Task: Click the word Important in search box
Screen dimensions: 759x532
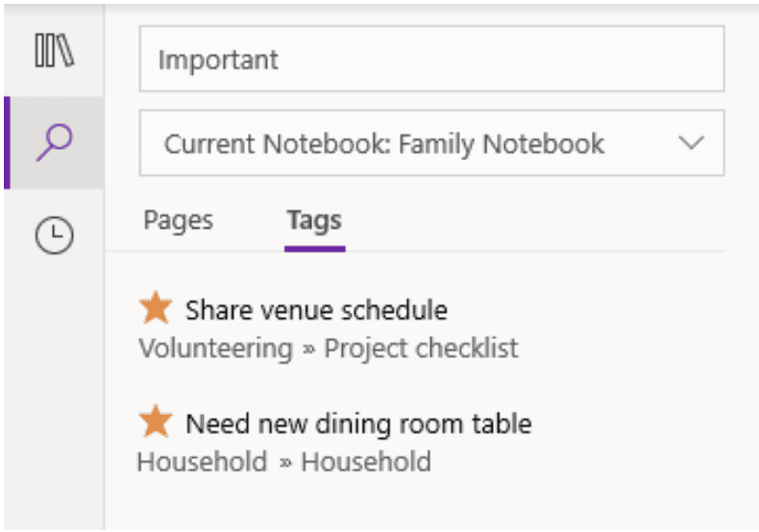Action: (218, 60)
